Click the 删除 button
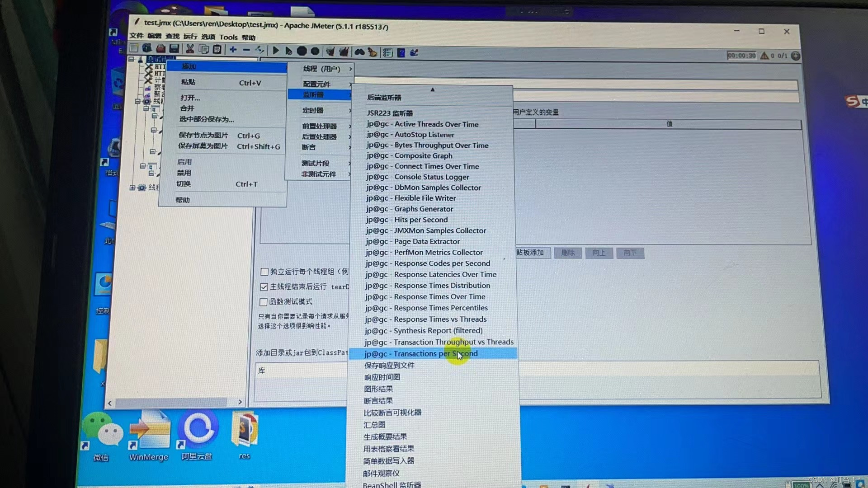 point(568,253)
